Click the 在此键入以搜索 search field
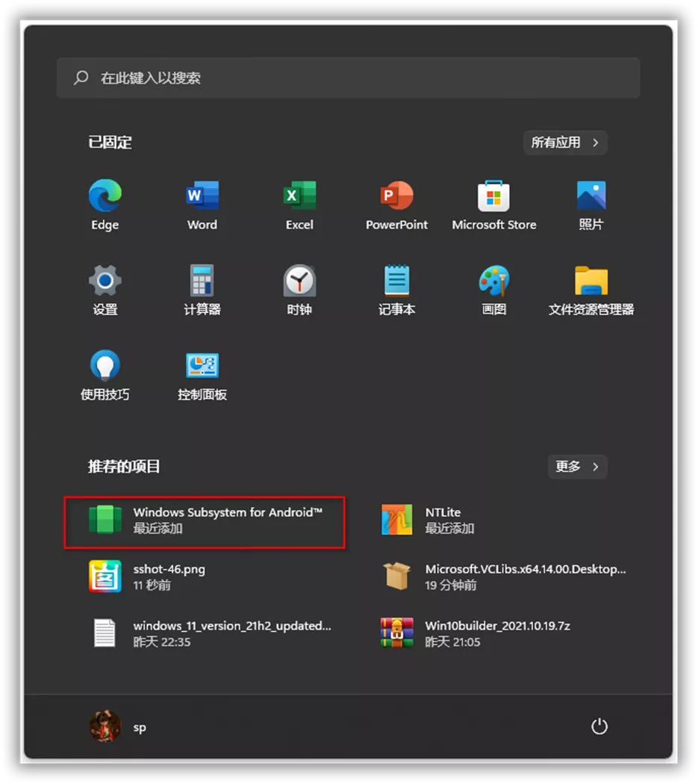698x784 pixels. click(349, 78)
